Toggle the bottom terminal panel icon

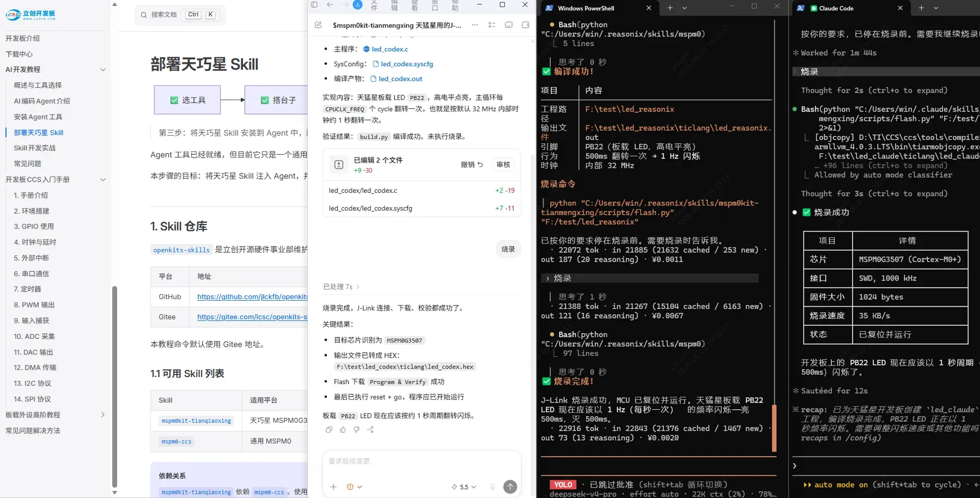coord(509,25)
